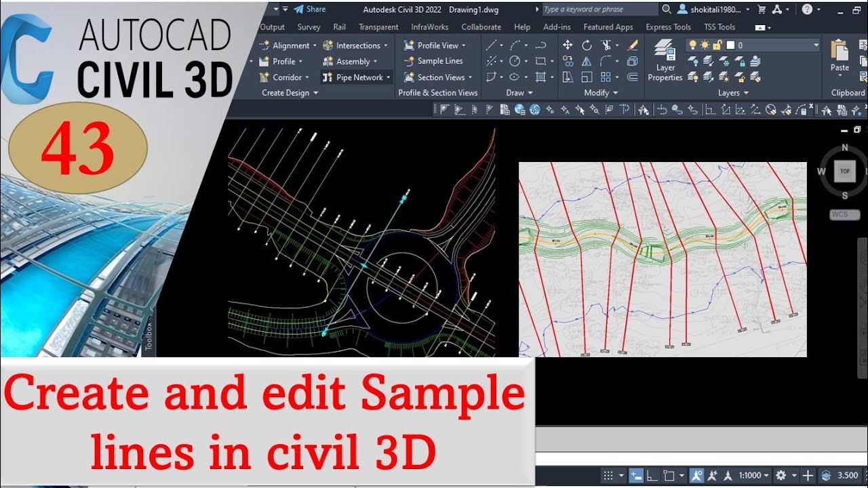Select the Circle draw tool
Screen dimensions: 868x488
tap(515, 61)
